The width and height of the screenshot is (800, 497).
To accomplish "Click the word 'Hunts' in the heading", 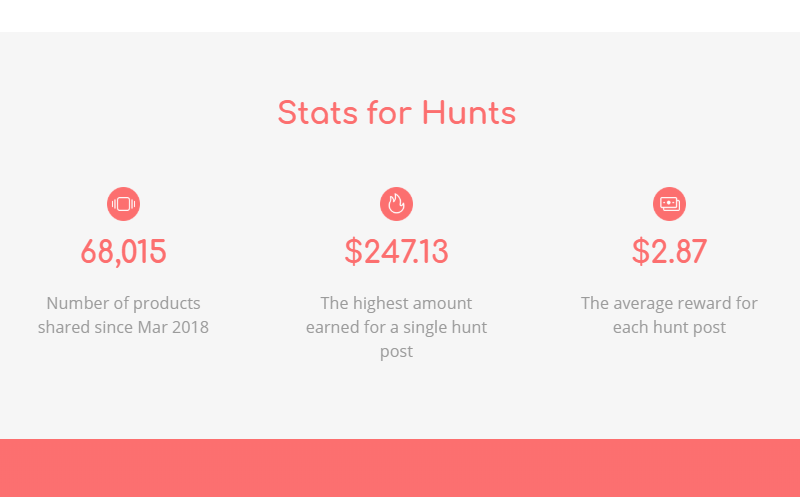I will pyautogui.click(x=469, y=113).
